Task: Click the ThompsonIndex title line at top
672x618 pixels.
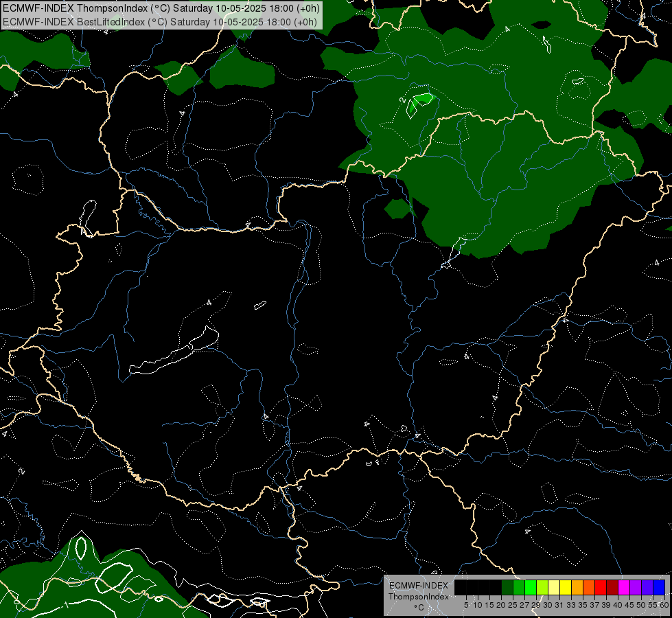Action: 161,8
